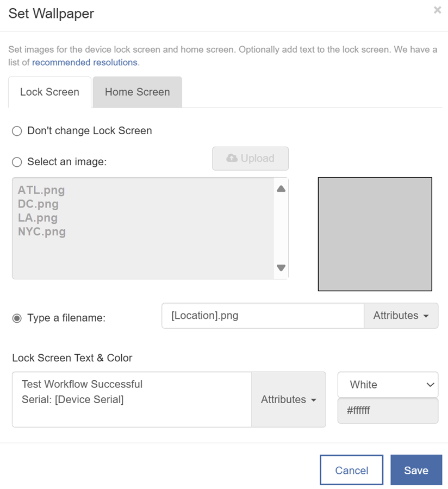Open the recommended resolutions link
Viewport: 448px width, 489px height.
85,62
